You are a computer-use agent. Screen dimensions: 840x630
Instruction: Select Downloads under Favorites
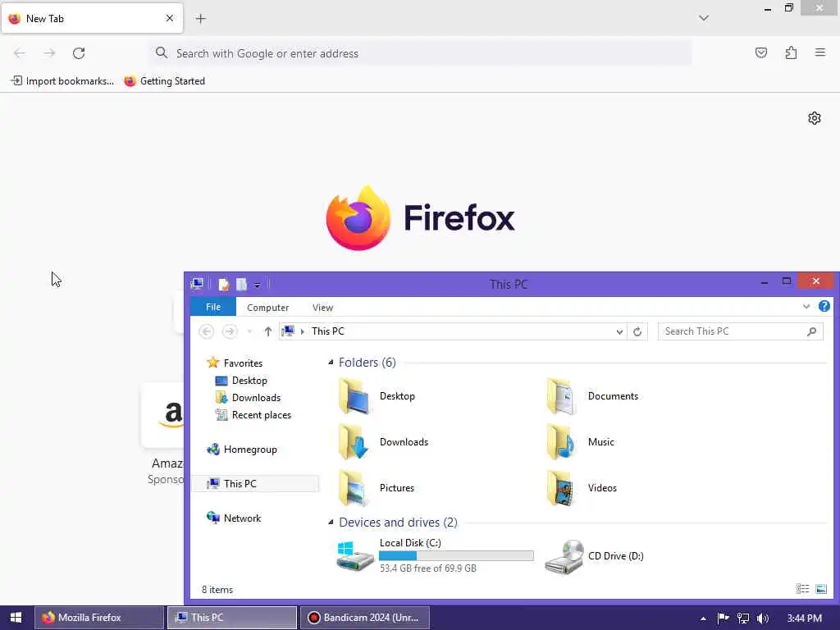[x=248, y=398]
